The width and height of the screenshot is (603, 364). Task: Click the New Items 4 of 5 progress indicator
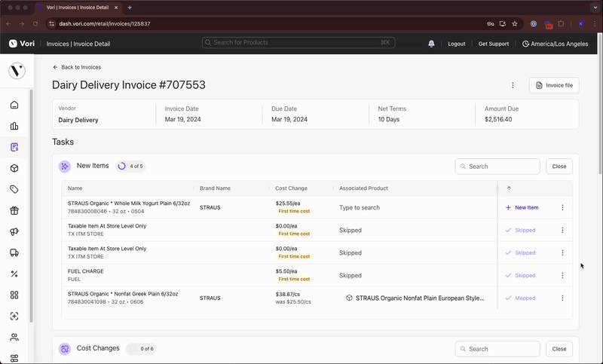click(130, 167)
